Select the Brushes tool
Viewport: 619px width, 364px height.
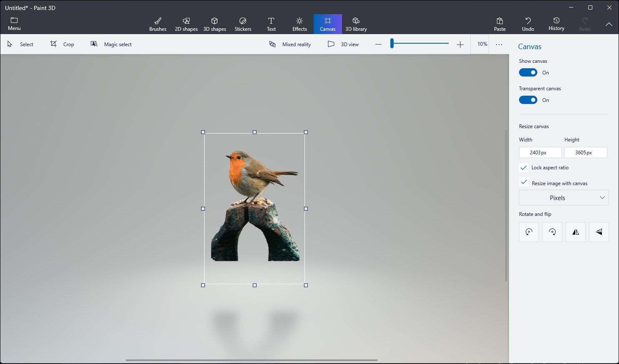tap(157, 24)
